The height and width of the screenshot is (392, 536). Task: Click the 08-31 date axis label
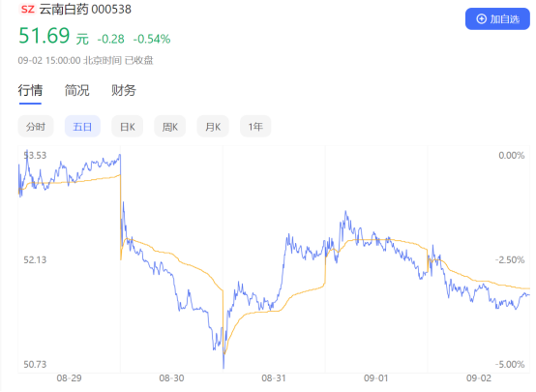tap(274, 378)
